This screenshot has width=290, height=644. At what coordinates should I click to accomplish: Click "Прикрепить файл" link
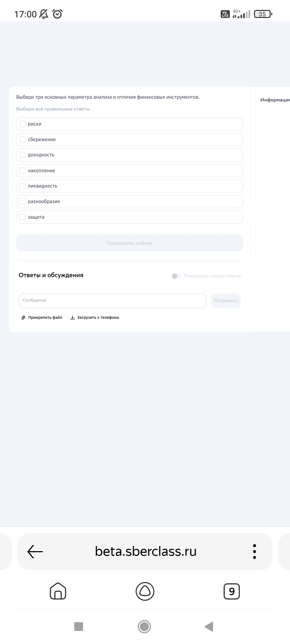(42, 317)
